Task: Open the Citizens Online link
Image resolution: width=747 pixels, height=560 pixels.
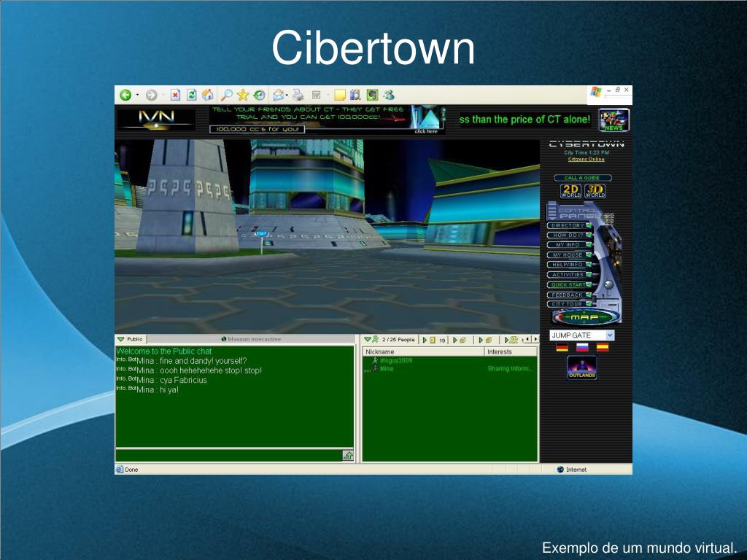Action: tap(586, 160)
